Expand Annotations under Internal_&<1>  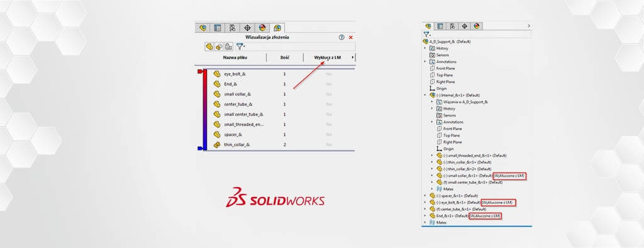432,122
